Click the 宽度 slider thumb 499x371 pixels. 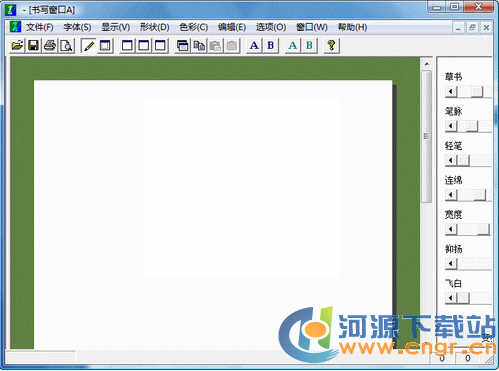point(483,229)
